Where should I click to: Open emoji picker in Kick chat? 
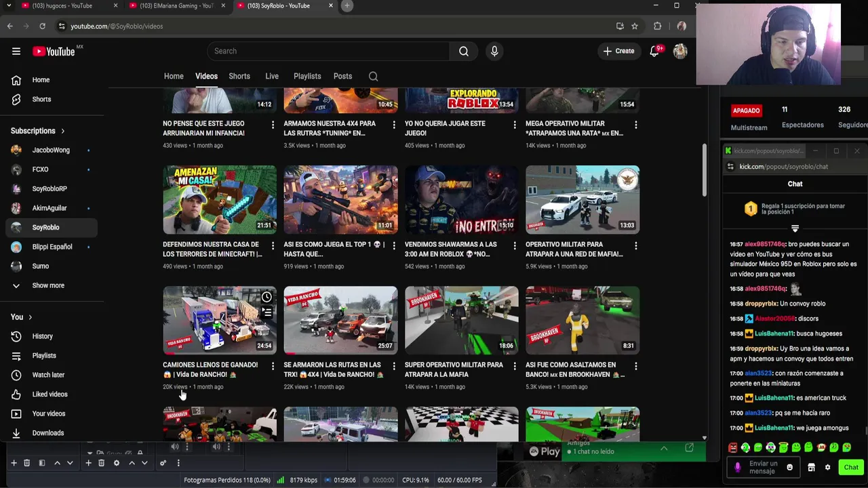tap(789, 467)
